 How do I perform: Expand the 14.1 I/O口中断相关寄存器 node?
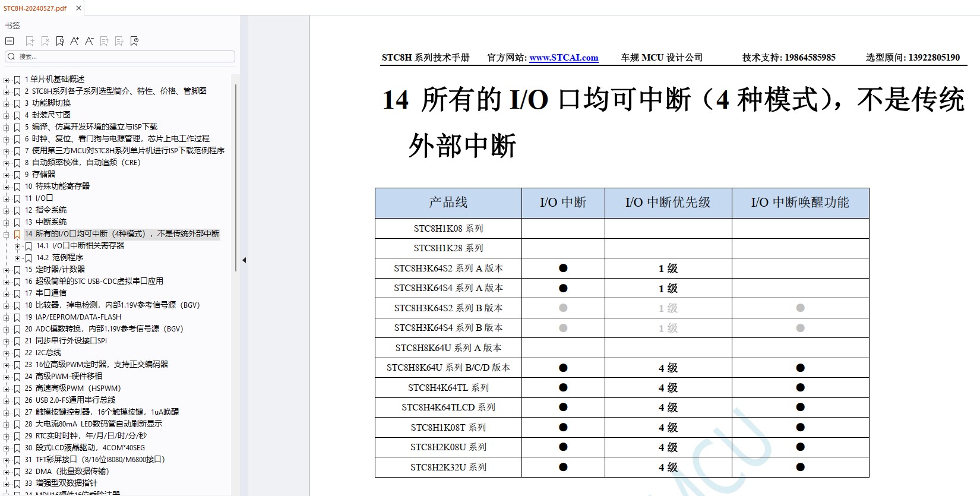click(x=17, y=246)
